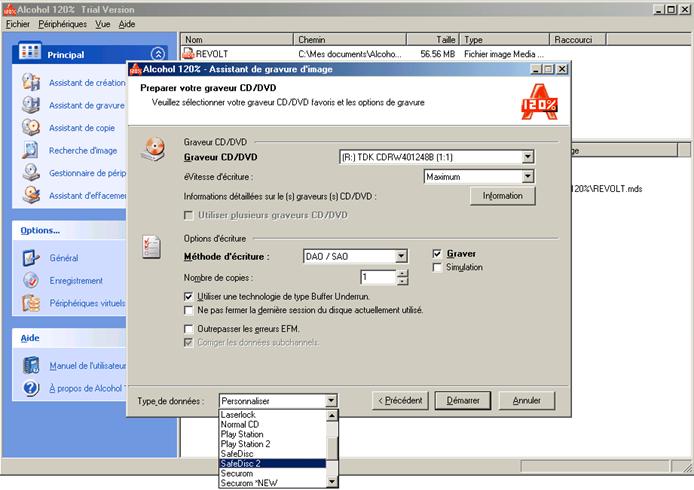The height and width of the screenshot is (490, 694).
Task: Open the Assistant de création icon
Action: (31, 82)
